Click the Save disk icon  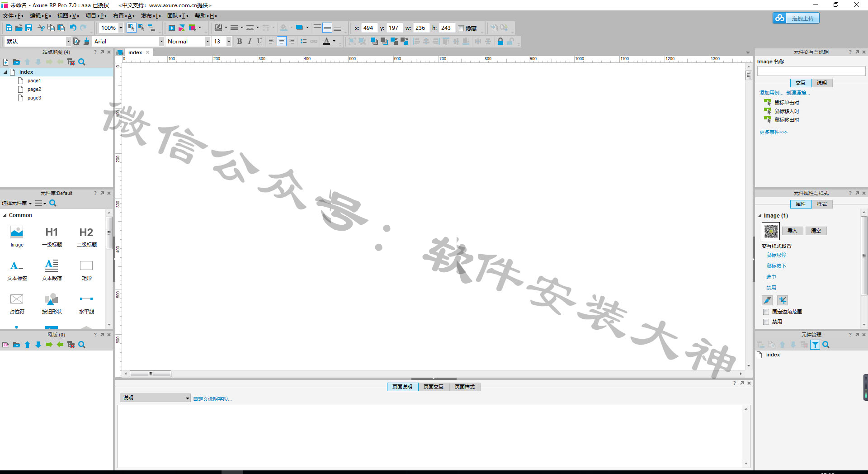[28, 28]
